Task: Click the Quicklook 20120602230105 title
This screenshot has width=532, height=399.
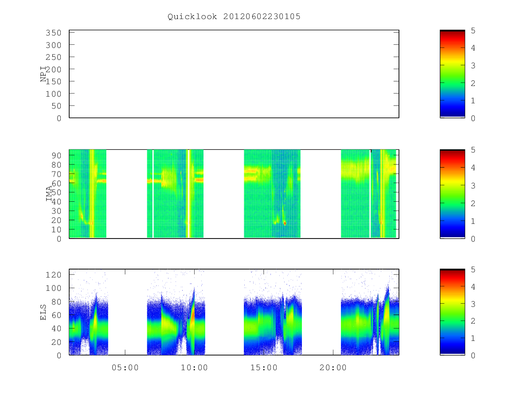Action: pos(234,17)
